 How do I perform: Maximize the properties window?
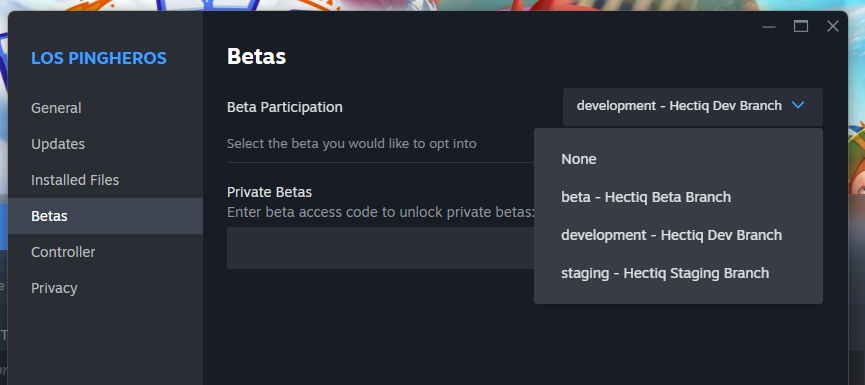pyautogui.click(x=800, y=26)
